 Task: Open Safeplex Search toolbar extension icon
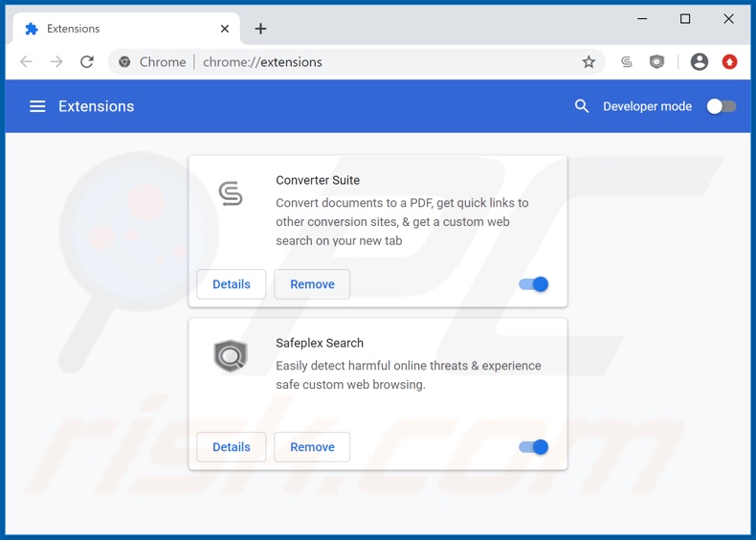[x=656, y=62]
